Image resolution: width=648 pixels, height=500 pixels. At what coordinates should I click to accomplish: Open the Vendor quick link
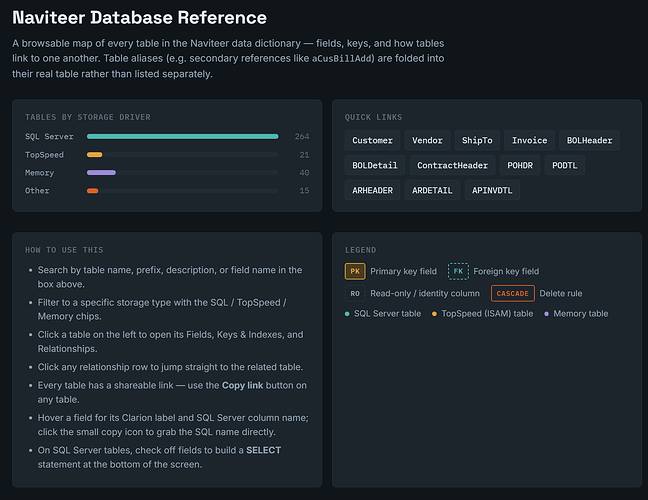(x=427, y=140)
